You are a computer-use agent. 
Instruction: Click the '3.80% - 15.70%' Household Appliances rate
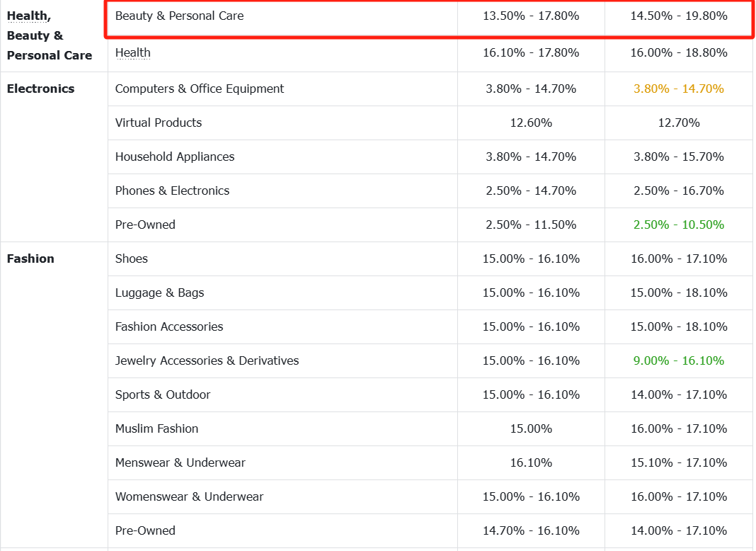[679, 157]
